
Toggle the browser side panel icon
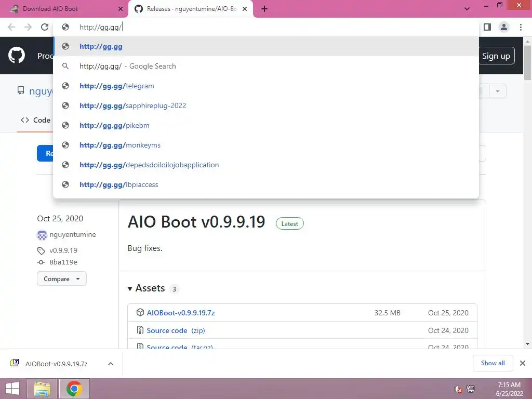(487, 27)
